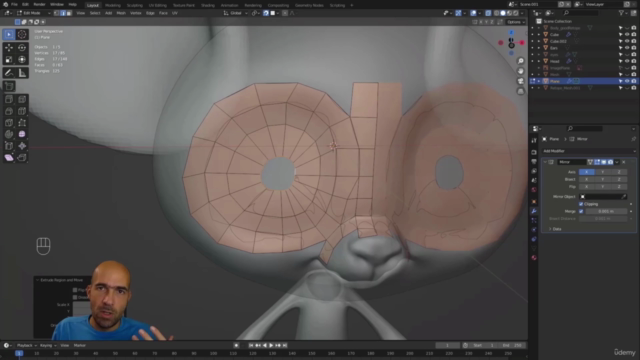
Task: Select the Add Cube tool
Action: [x=9, y=86]
